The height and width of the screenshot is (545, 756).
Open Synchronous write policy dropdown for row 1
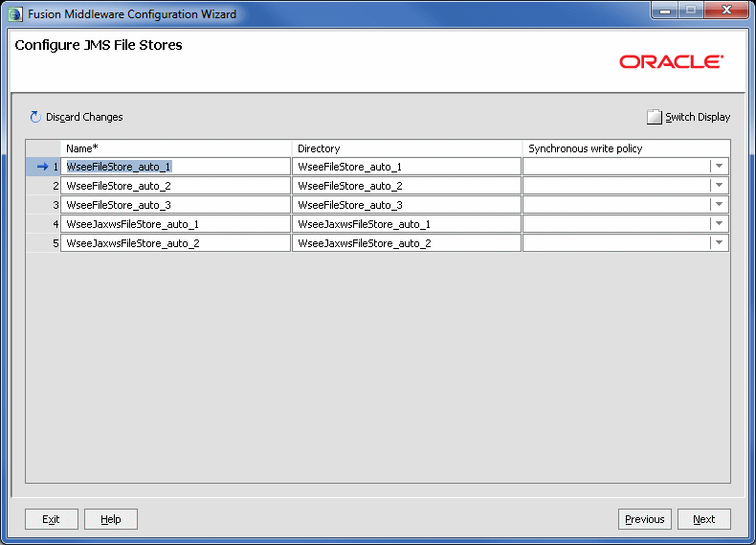click(x=719, y=167)
